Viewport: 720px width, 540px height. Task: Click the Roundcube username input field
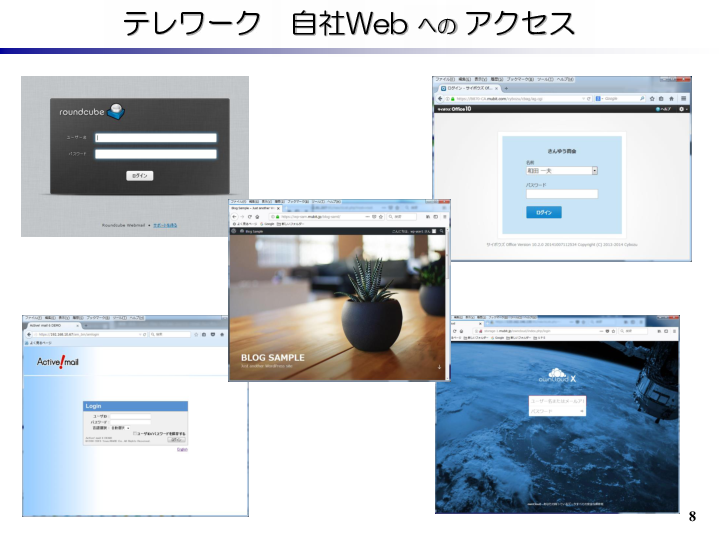155,138
